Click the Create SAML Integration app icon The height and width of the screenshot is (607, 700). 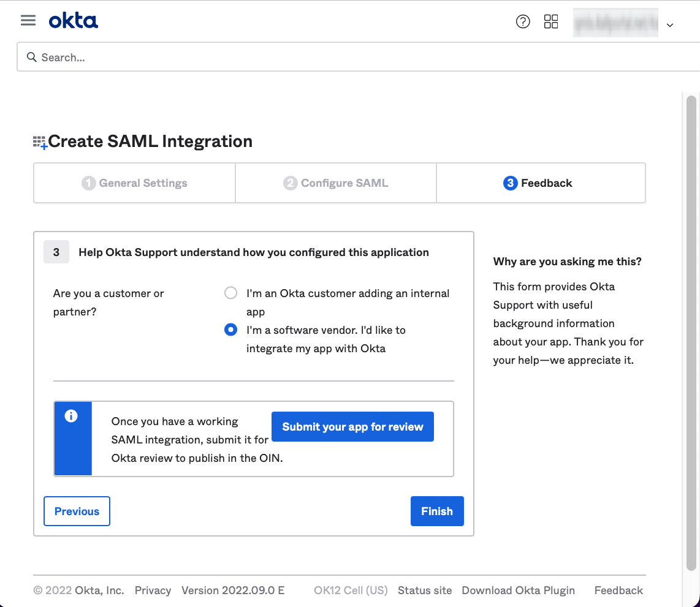pos(40,143)
